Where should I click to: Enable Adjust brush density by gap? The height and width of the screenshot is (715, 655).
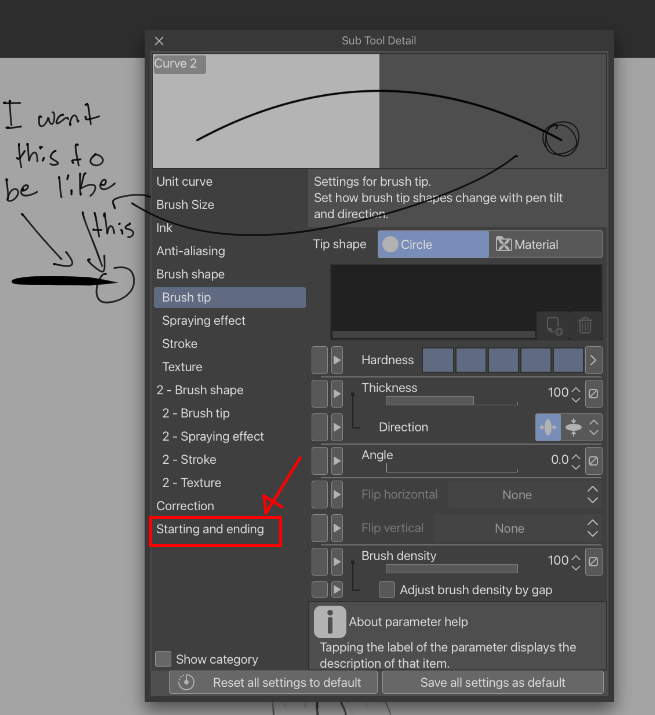point(387,590)
